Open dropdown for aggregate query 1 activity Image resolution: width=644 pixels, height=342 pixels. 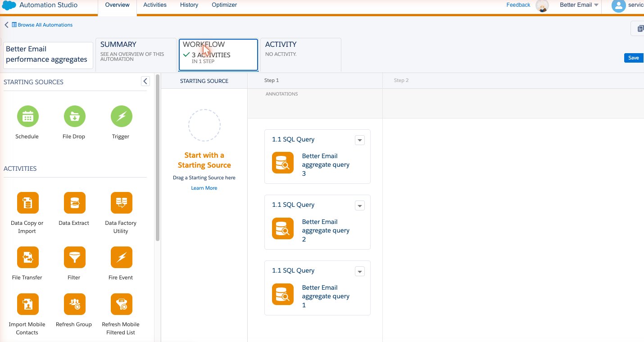tap(359, 271)
